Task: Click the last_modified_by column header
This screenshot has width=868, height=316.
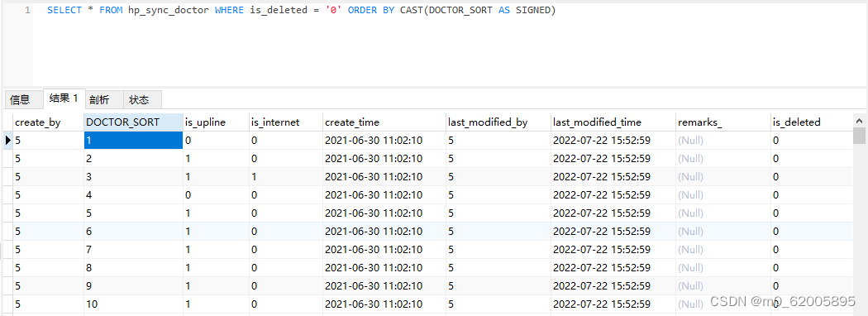Action: [x=498, y=122]
